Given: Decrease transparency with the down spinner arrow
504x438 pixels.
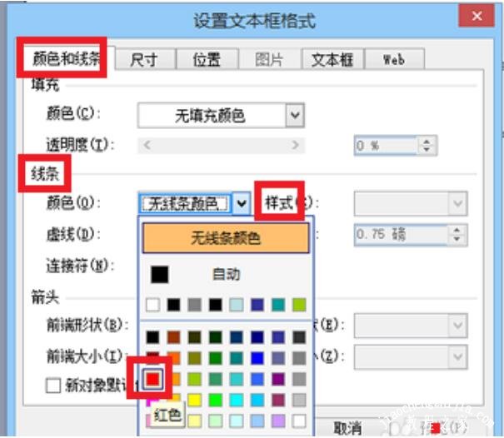Looking at the screenshot, I should click(427, 149).
